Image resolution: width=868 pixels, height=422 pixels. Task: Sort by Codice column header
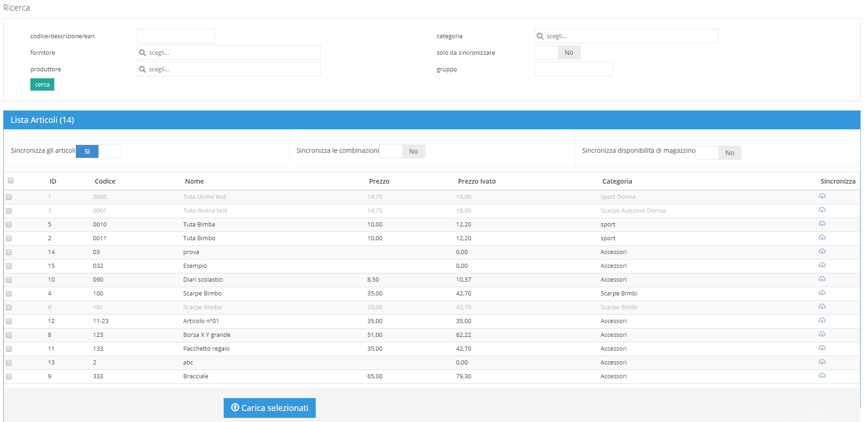coord(105,181)
